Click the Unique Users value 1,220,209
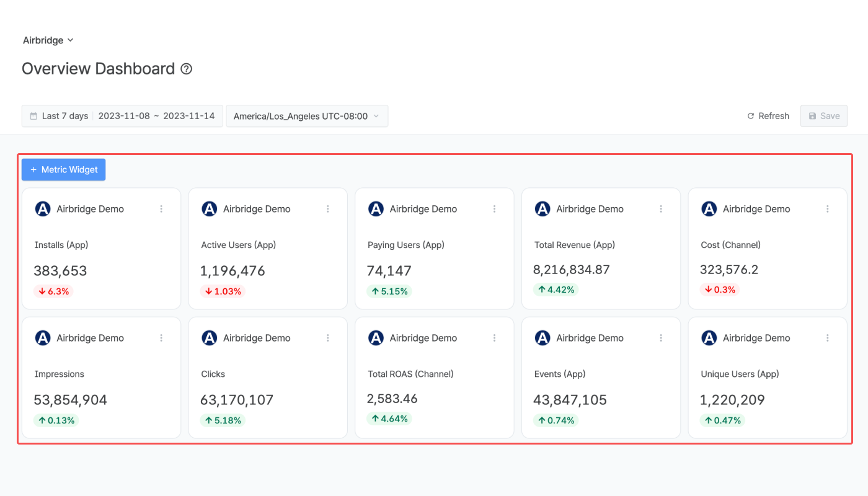The width and height of the screenshot is (868, 496). pyautogui.click(x=732, y=400)
